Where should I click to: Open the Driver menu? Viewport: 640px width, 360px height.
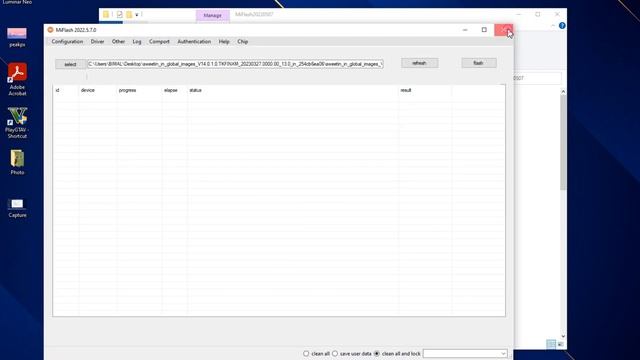click(x=97, y=42)
